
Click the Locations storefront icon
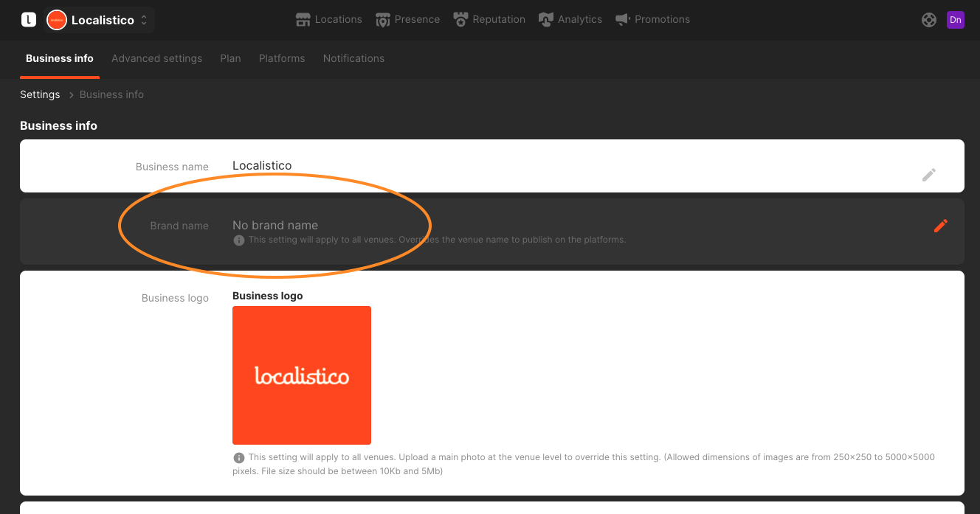(303, 20)
